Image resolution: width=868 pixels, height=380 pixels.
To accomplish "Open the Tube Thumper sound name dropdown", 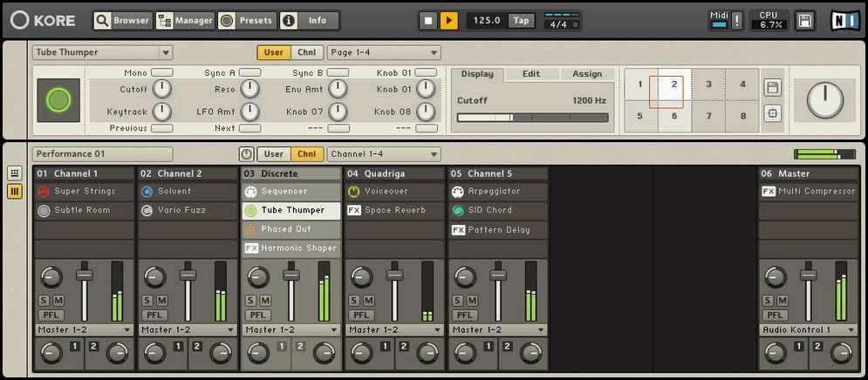I will (102, 52).
